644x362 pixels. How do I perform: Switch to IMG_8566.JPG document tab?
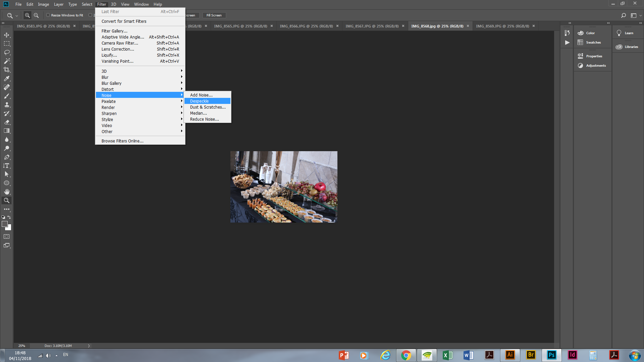coord(306,26)
